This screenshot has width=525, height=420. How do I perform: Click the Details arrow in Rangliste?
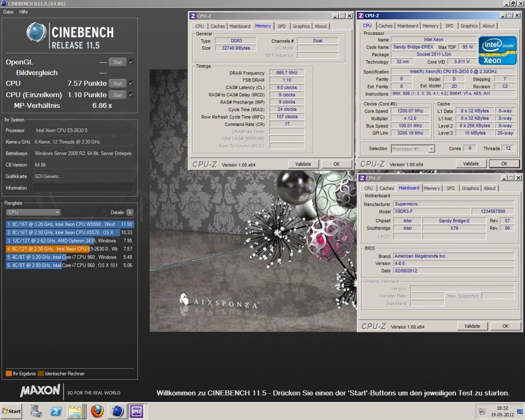coord(130,212)
